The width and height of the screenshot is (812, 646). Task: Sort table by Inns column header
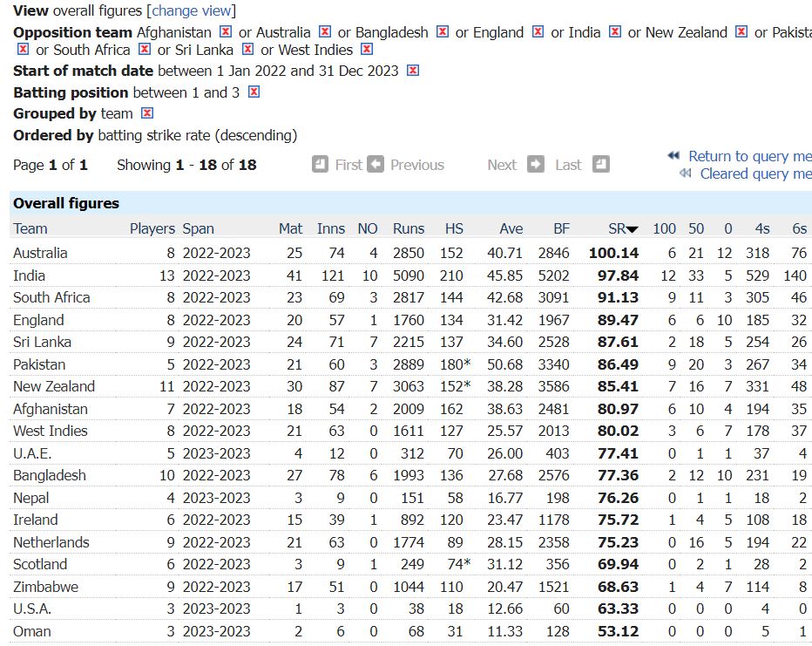coord(331,228)
